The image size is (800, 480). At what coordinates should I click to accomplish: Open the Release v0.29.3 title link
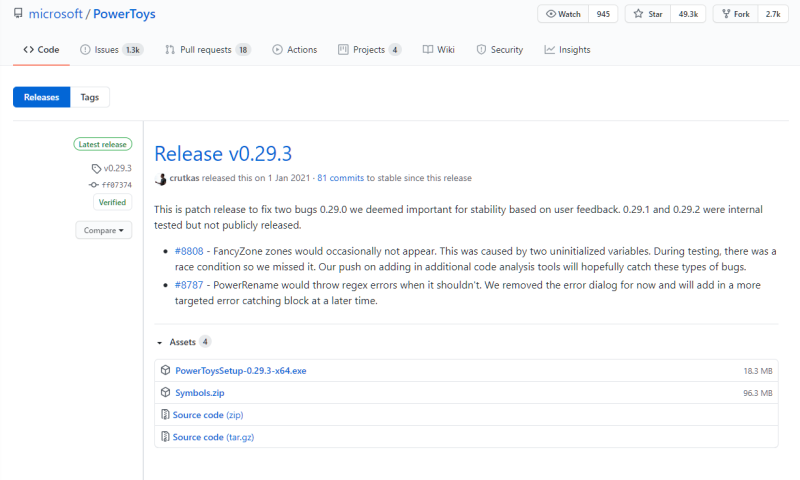click(223, 154)
